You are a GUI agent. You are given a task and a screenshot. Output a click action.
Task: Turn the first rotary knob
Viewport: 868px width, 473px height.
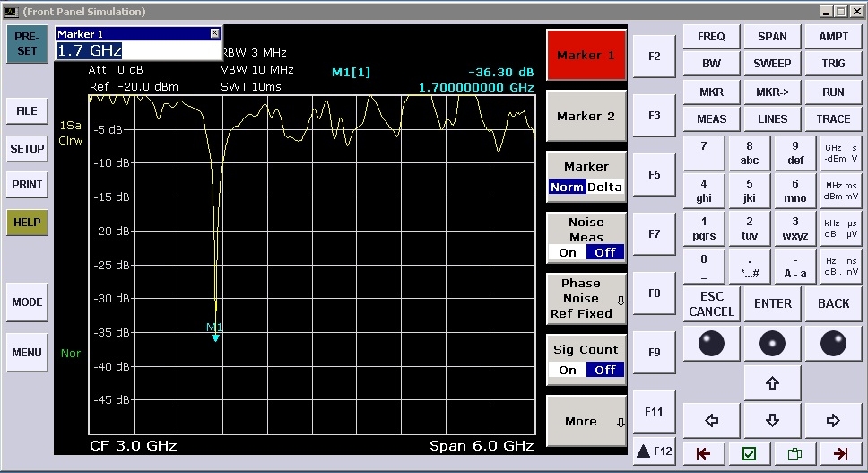click(711, 344)
